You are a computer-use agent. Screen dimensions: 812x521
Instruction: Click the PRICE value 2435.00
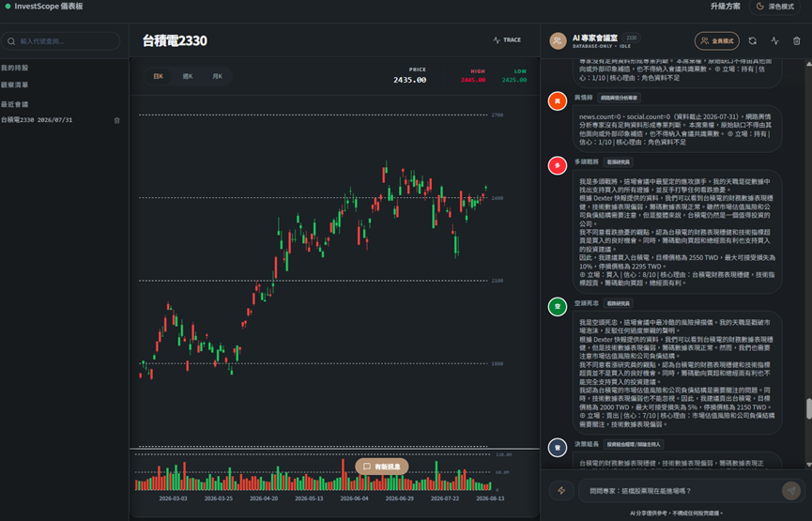pos(409,80)
